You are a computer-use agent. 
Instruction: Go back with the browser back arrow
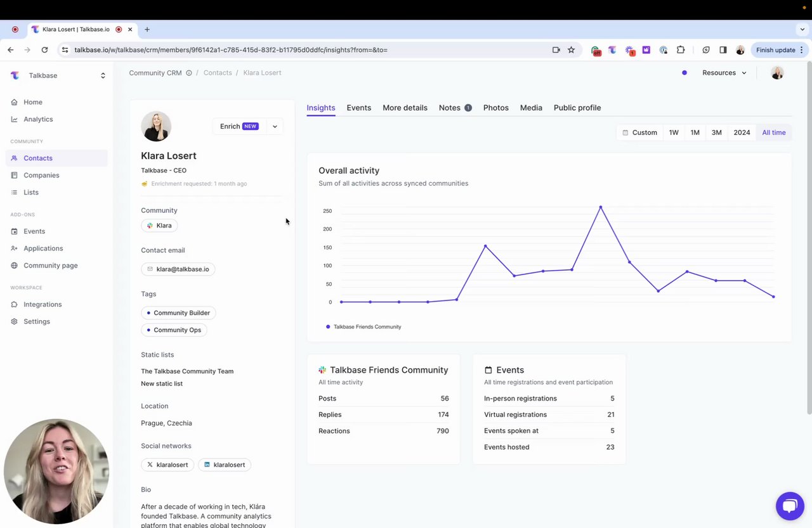(11, 49)
